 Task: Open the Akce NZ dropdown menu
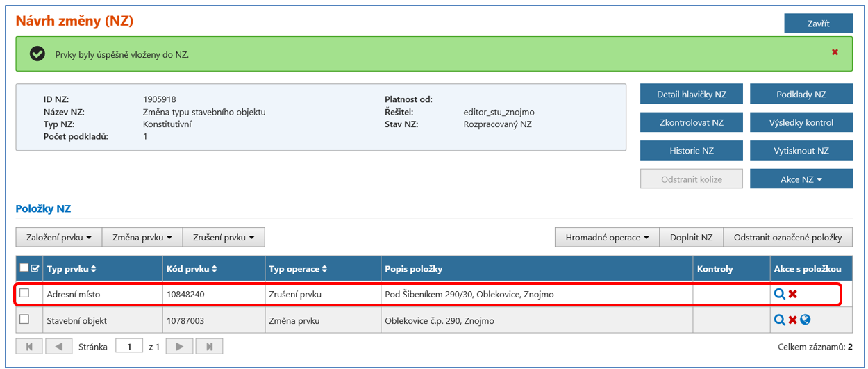point(801,179)
